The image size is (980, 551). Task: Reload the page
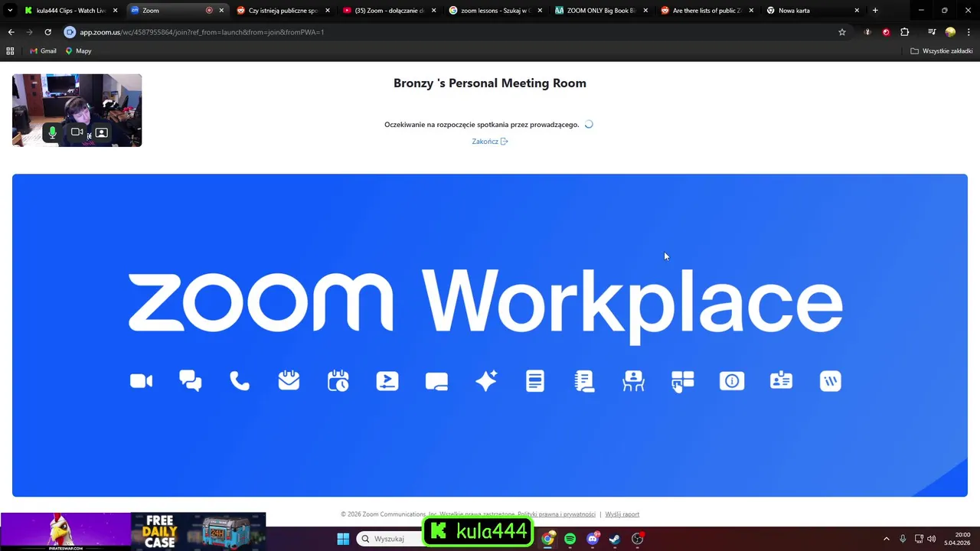47,32
